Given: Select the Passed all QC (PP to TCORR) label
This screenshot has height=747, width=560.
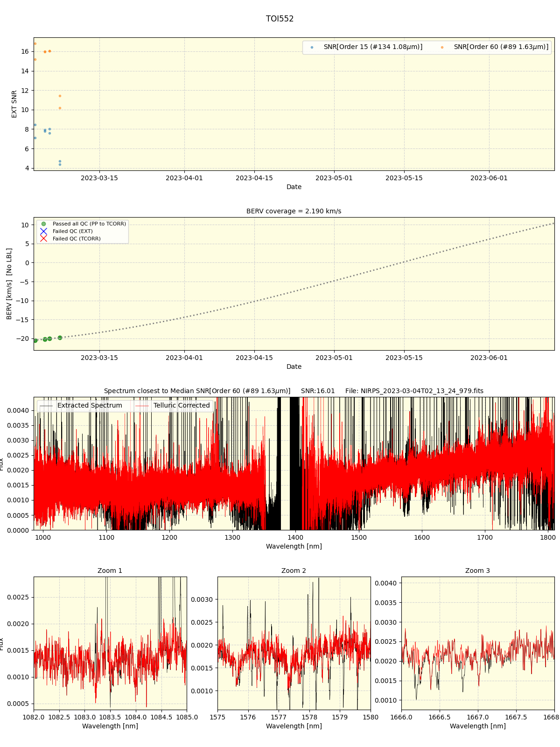Looking at the screenshot, I should [x=89, y=224].
